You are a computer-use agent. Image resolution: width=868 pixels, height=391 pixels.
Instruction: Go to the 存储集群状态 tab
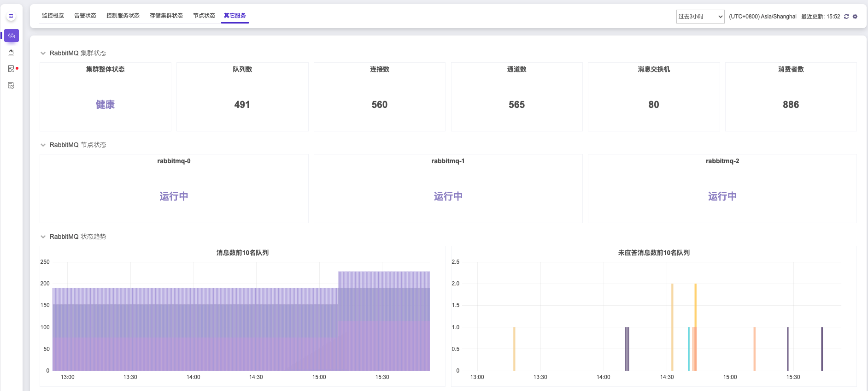(x=166, y=16)
